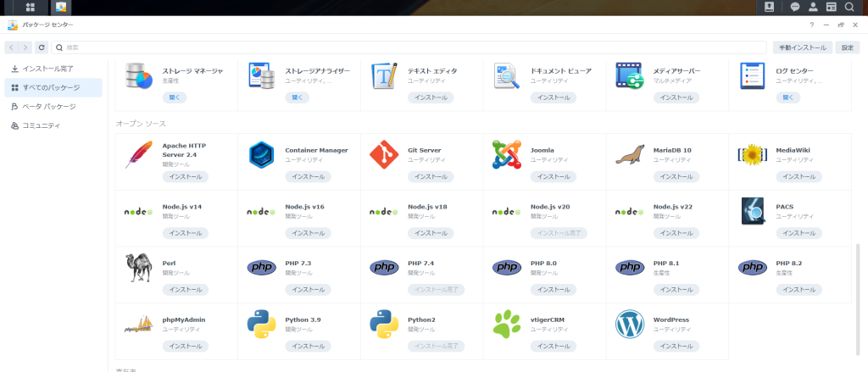
Task: Install the Container Manager package
Action: [x=308, y=176]
